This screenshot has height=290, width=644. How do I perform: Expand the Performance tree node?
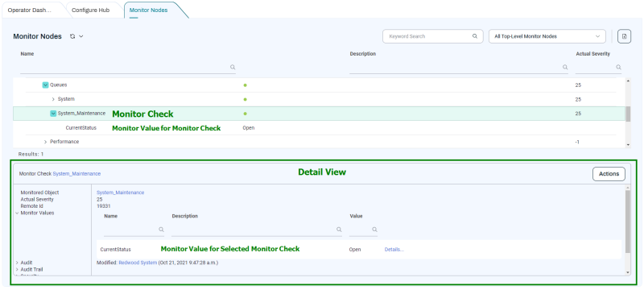pyautogui.click(x=45, y=142)
